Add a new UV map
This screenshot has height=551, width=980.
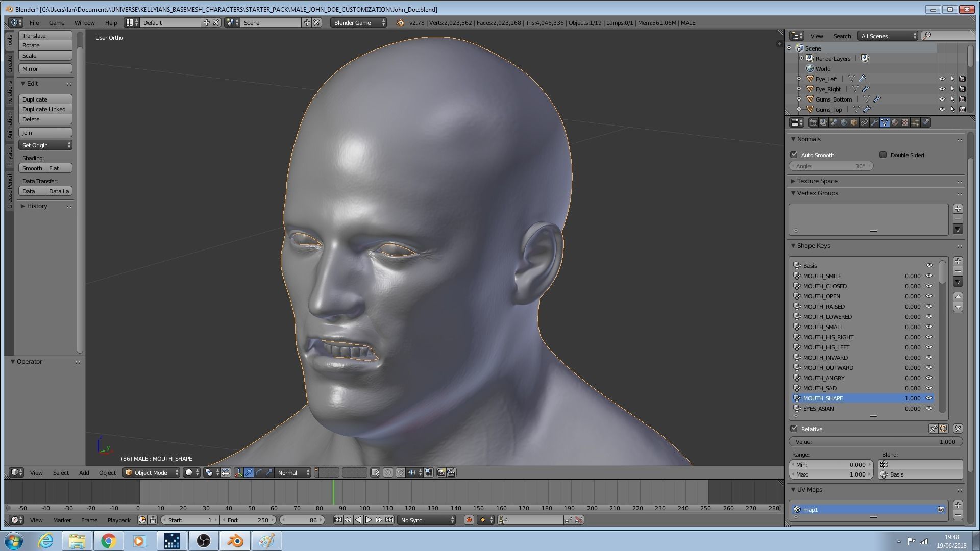pos(958,505)
